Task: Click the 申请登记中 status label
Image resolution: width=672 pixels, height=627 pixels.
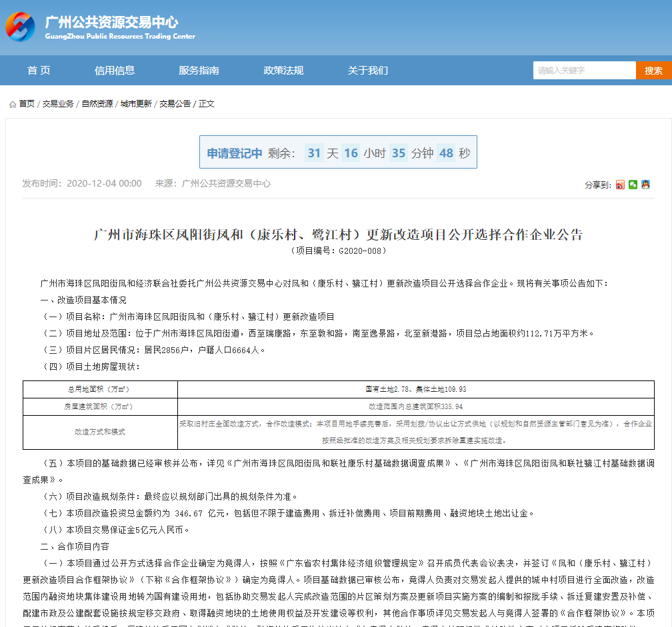Action: 235,153
